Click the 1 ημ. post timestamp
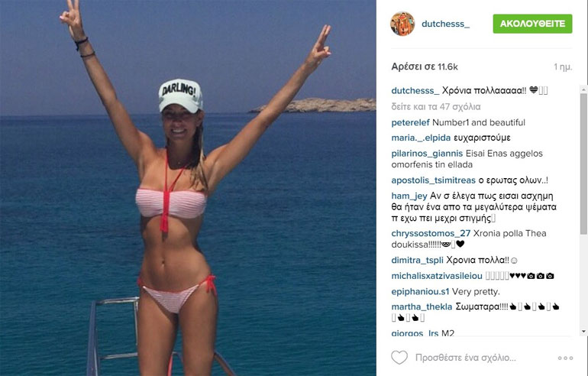 [x=563, y=66]
